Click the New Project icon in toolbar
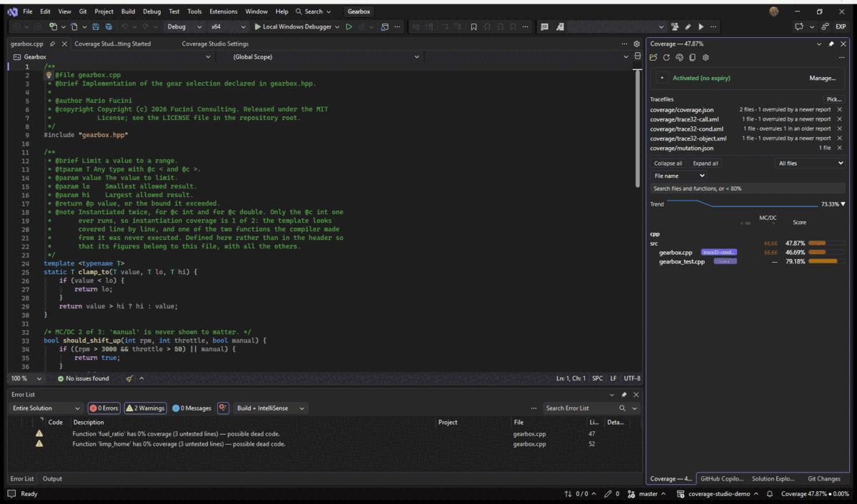 [x=53, y=26]
